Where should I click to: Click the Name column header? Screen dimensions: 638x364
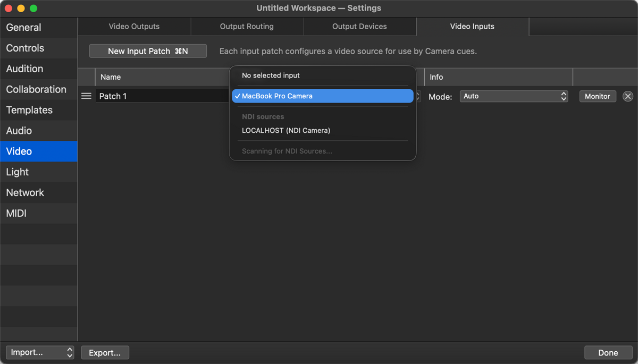pyautogui.click(x=162, y=77)
